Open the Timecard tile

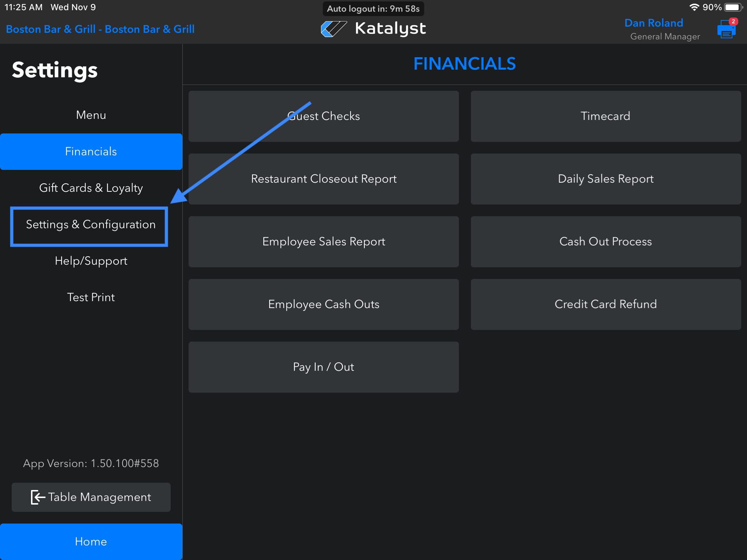point(605,116)
